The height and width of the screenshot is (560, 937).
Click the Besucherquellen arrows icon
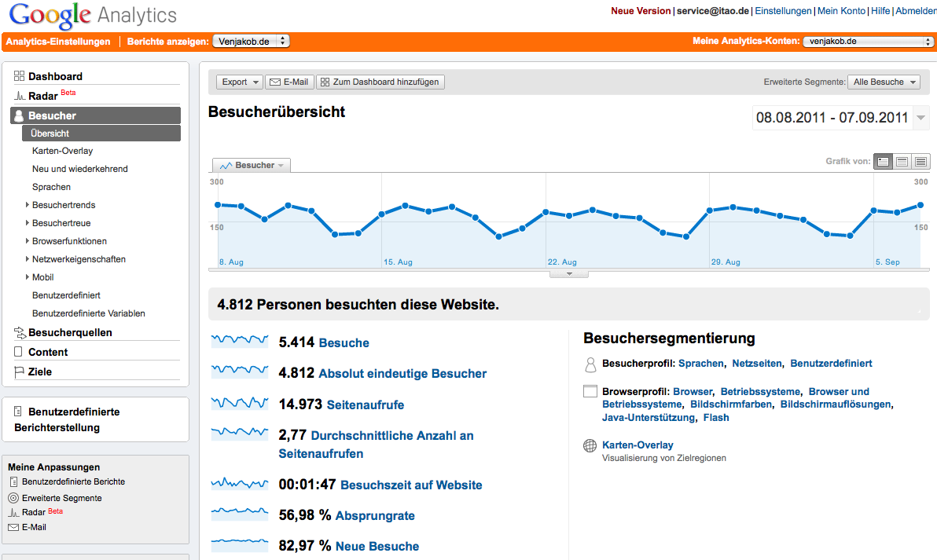[20, 332]
